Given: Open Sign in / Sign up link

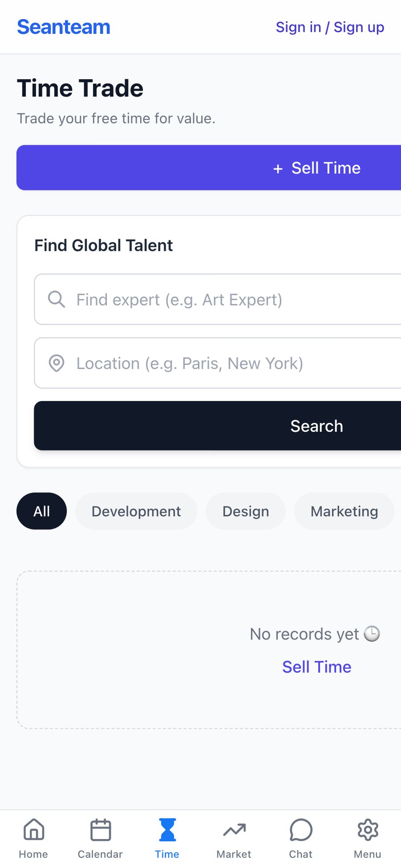Looking at the screenshot, I should [x=330, y=27].
